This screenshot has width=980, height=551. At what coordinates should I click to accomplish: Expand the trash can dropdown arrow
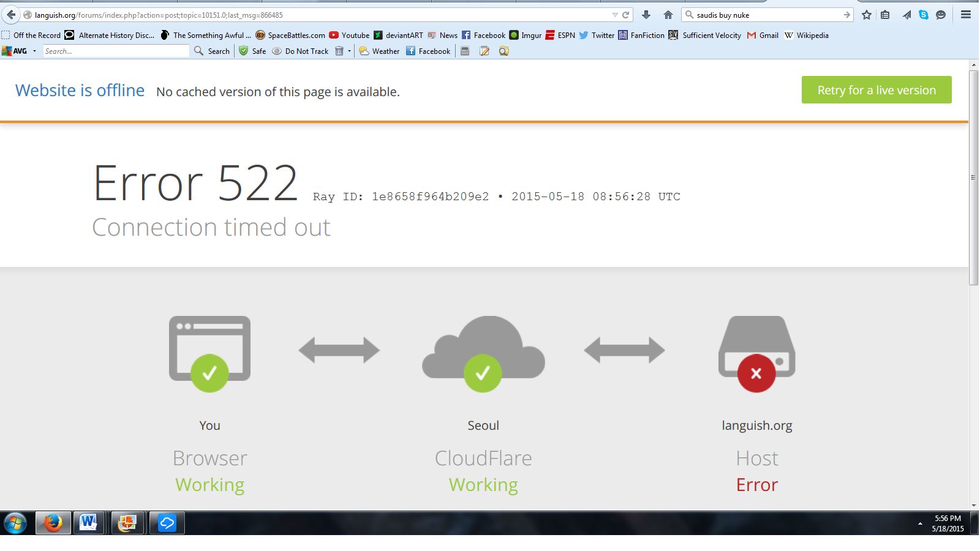(x=349, y=51)
